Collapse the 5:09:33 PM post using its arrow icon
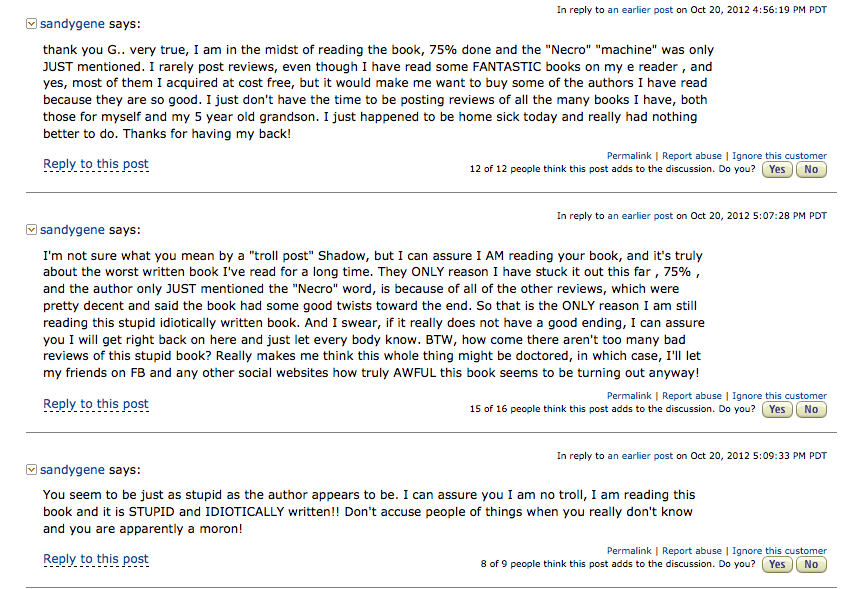 coord(32,469)
